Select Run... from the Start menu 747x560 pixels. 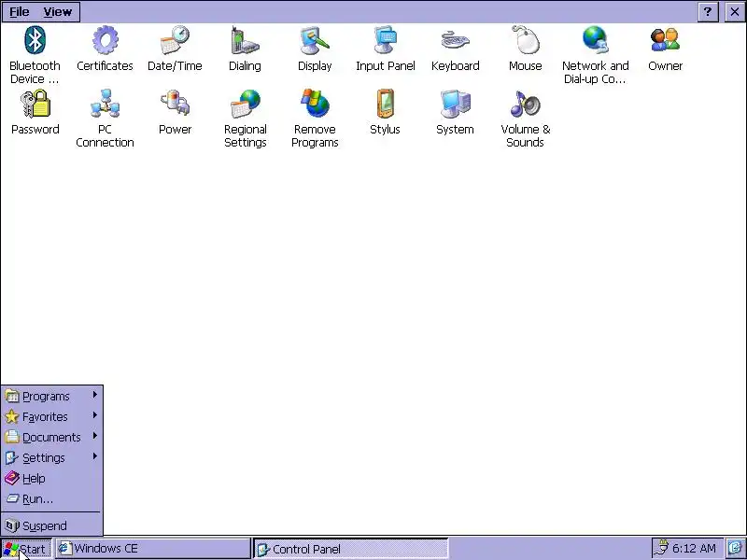coord(51,499)
